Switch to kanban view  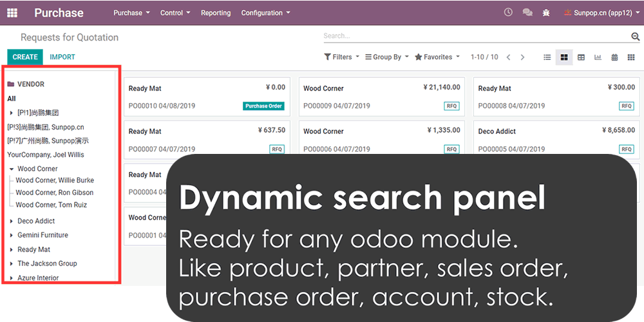point(564,57)
